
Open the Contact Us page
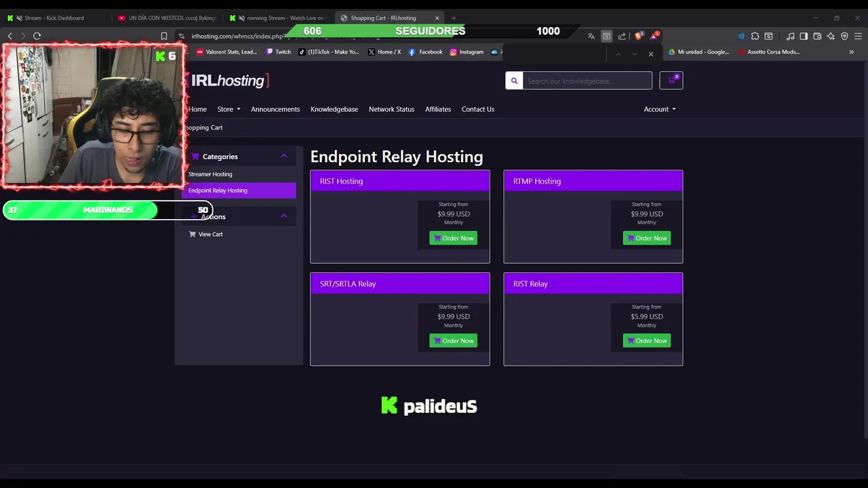coord(478,109)
